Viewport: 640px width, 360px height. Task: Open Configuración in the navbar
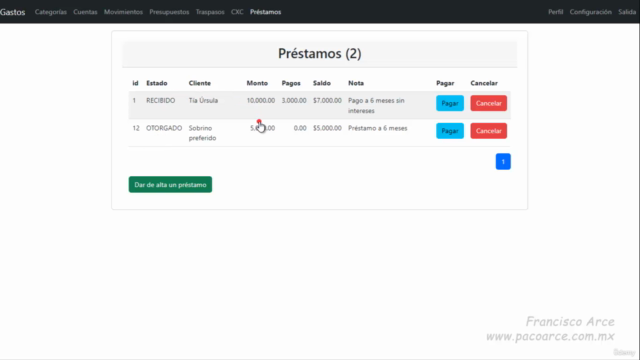pyautogui.click(x=591, y=12)
